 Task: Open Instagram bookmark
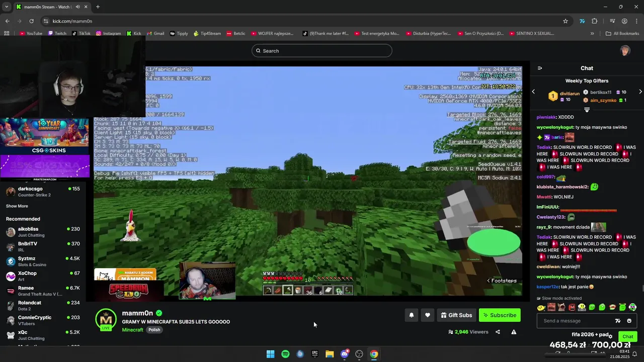[x=108, y=33]
